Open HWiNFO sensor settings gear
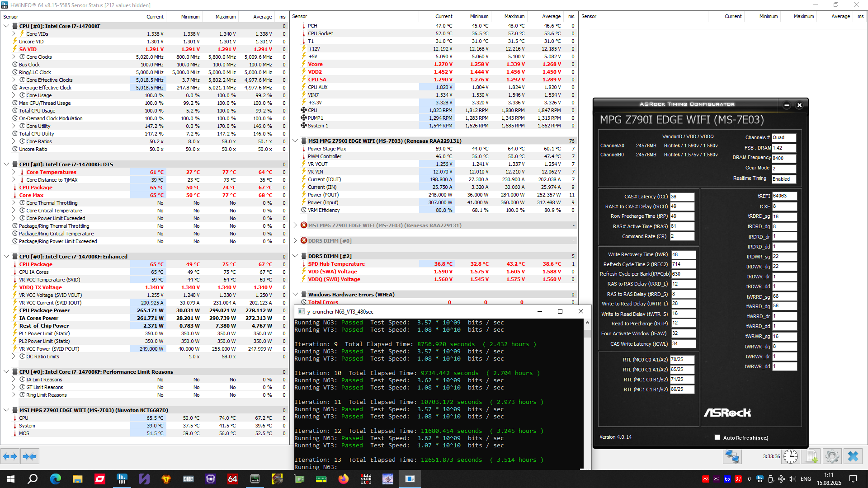The height and width of the screenshot is (488, 868). [x=832, y=456]
